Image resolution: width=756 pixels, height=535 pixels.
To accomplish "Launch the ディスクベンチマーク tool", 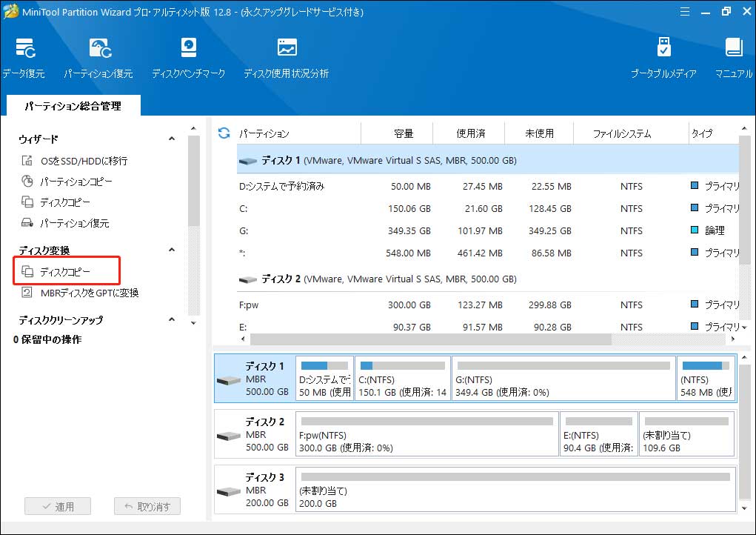I will (188, 56).
